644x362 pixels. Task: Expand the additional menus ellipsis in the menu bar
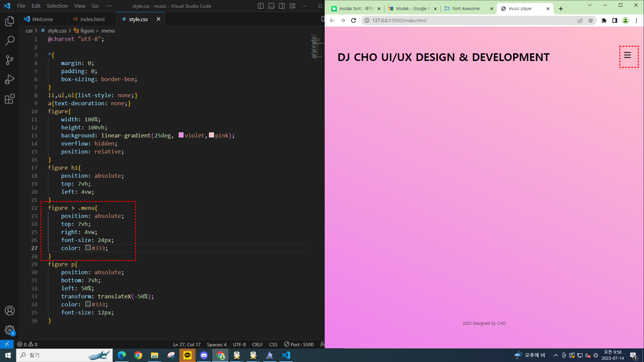109,6
